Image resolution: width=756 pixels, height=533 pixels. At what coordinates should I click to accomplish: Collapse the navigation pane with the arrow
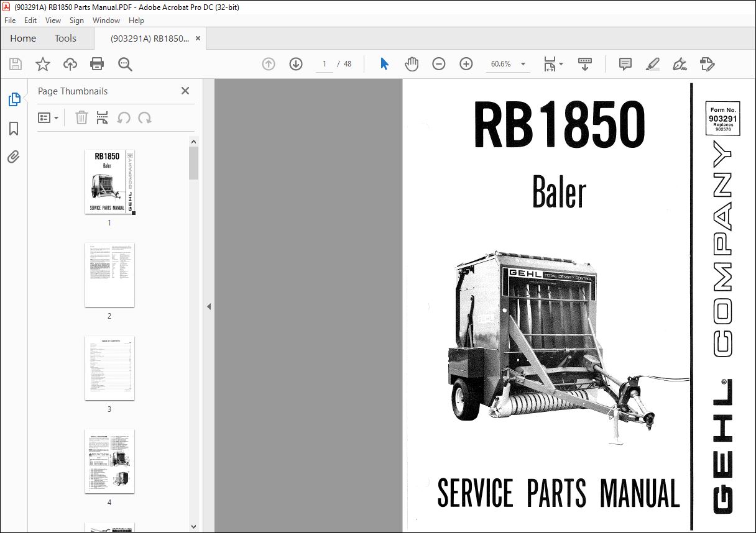pyautogui.click(x=209, y=306)
